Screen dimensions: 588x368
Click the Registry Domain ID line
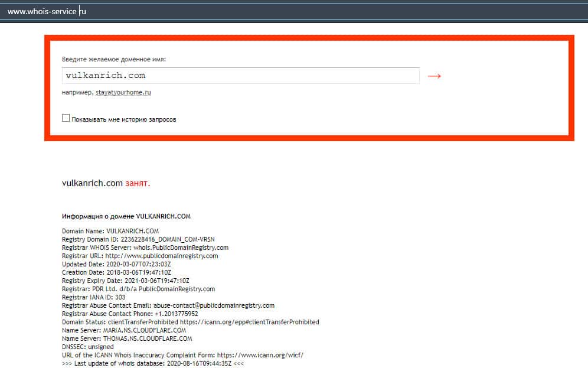pyautogui.click(x=138, y=239)
